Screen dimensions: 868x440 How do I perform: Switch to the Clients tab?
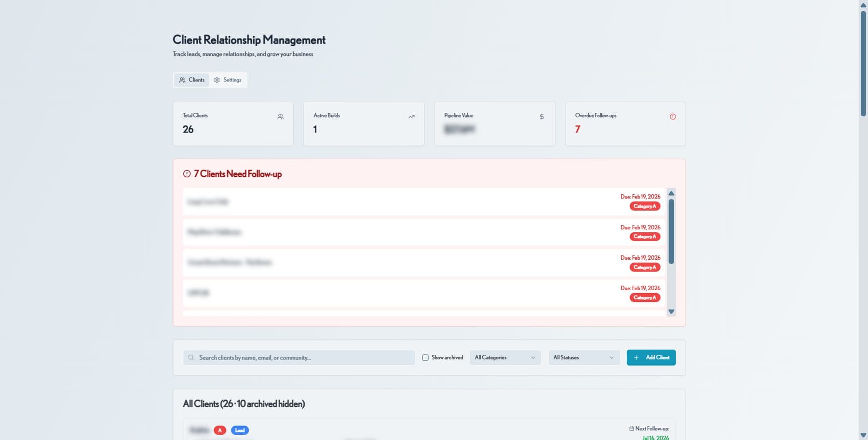click(191, 80)
